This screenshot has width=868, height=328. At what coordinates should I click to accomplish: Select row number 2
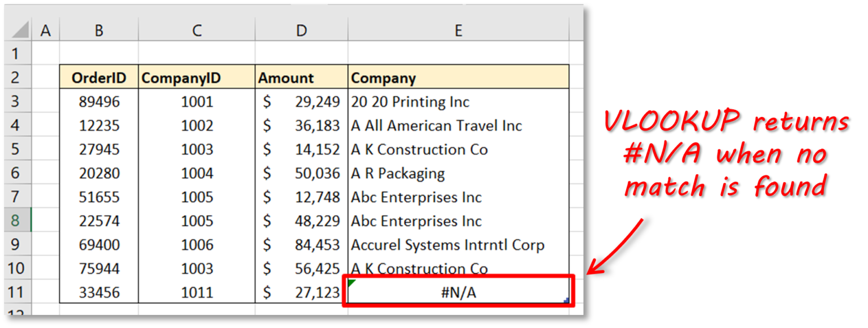[x=20, y=77]
